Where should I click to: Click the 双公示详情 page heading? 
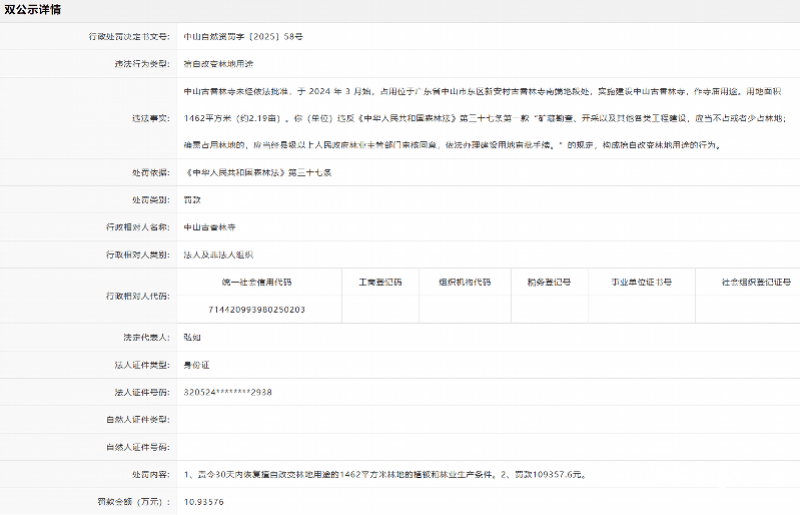32,9
